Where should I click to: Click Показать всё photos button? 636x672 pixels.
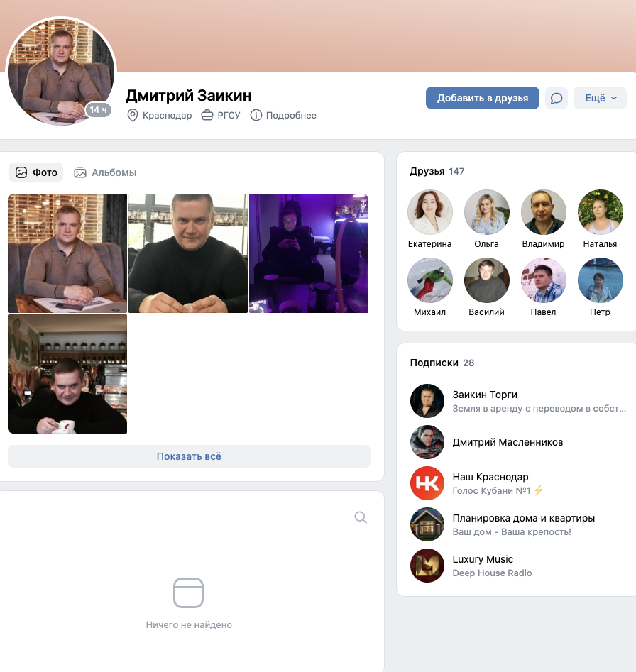tap(189, 456)
